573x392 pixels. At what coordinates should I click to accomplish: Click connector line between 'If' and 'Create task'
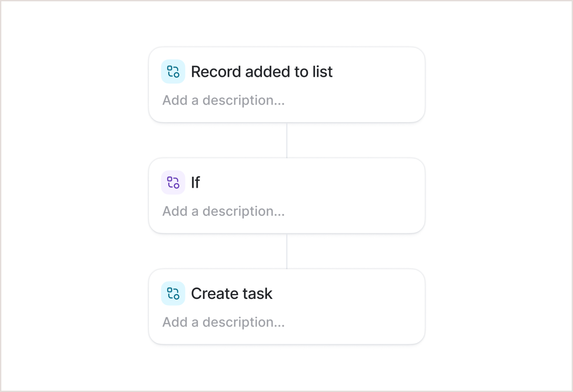click(x=287, y=251)
